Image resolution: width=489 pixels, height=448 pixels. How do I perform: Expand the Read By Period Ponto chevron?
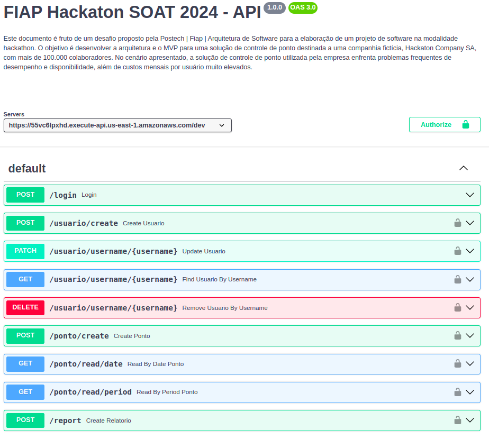[469, 392]
